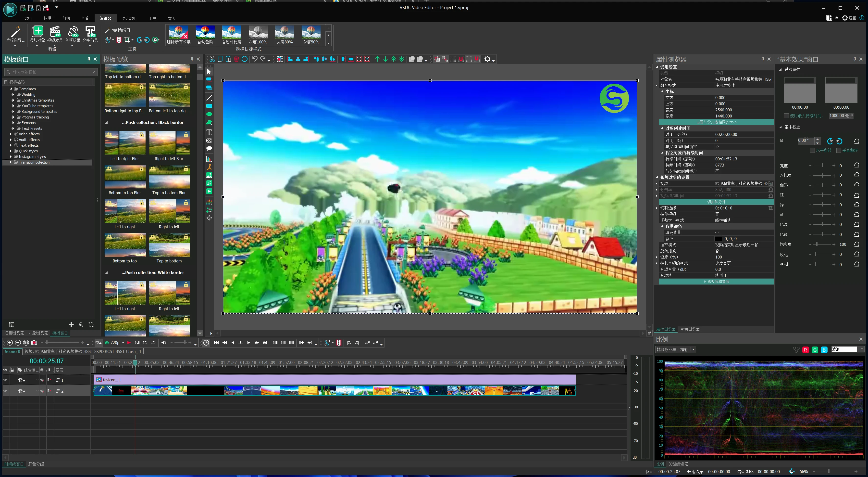
Task: Click the add template plus icon
Action: click(x=71, y=325)
